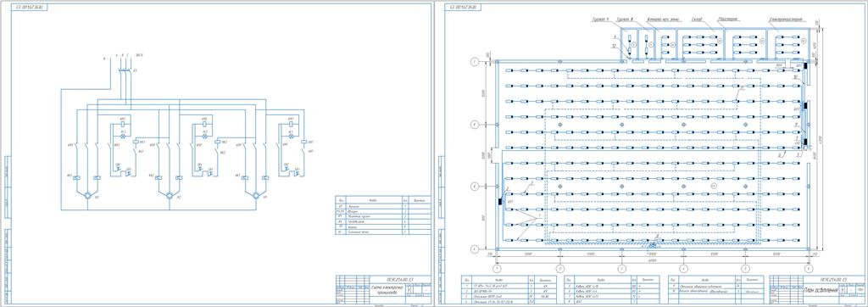Click middle motor circle symbol in schematic
This screenshot has width=868, height=307.
169,196
